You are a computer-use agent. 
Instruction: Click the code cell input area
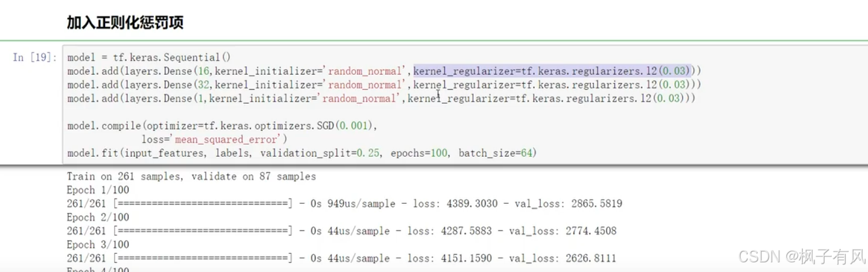pyautogui.click(x=465, y=104)
